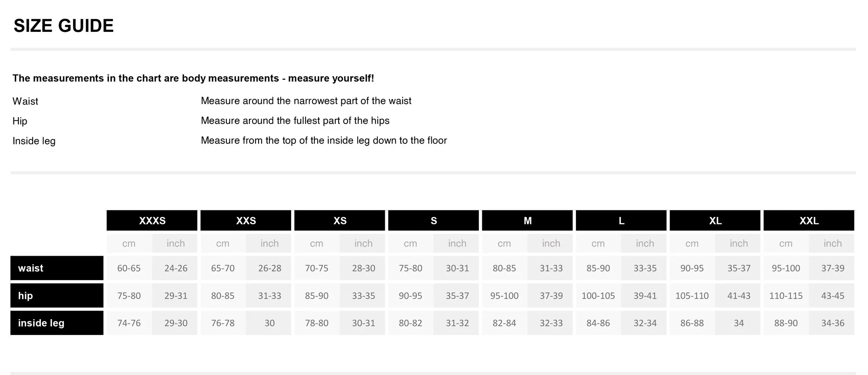Click the XL size header
Screen dimensions: 868x375
coord(715,220)
